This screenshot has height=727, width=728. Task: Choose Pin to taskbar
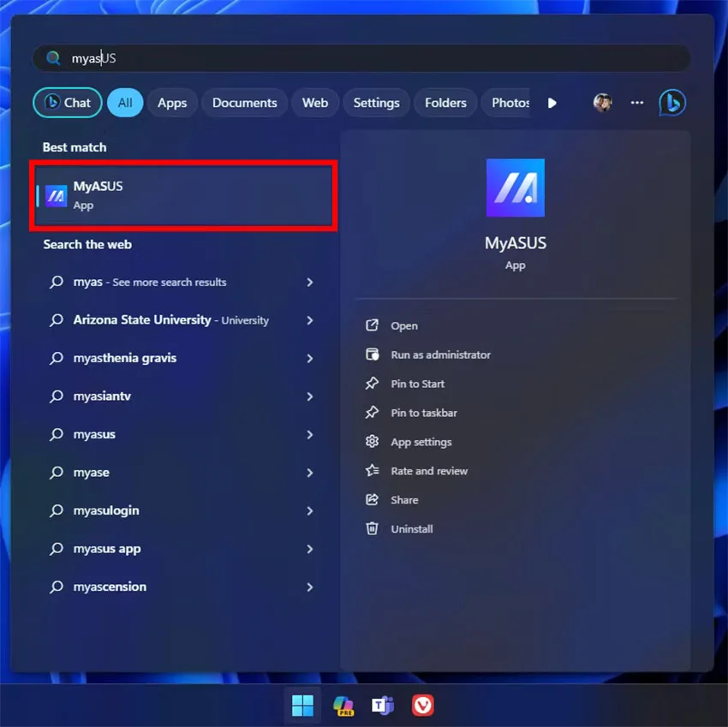(x=424, y=413)
